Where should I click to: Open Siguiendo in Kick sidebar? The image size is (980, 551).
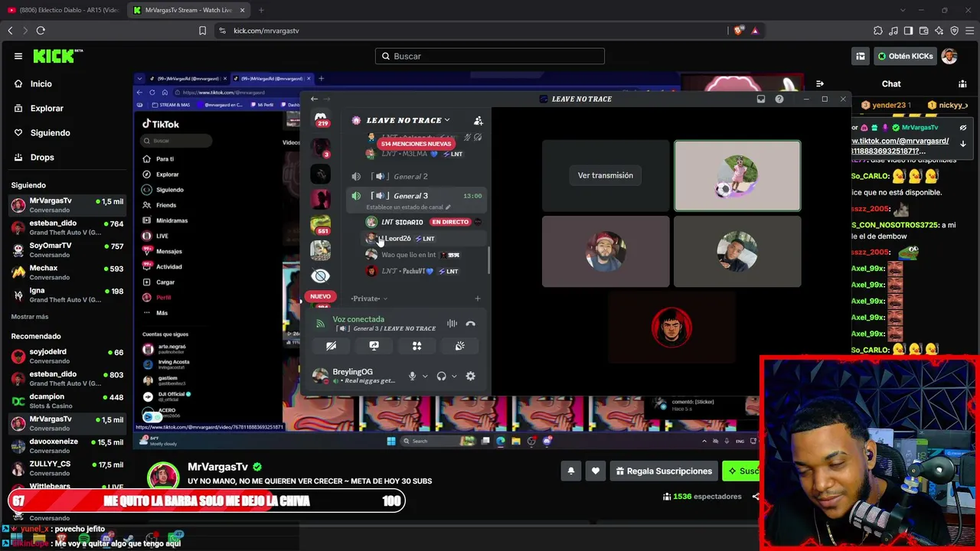click(x=51, y=132)
